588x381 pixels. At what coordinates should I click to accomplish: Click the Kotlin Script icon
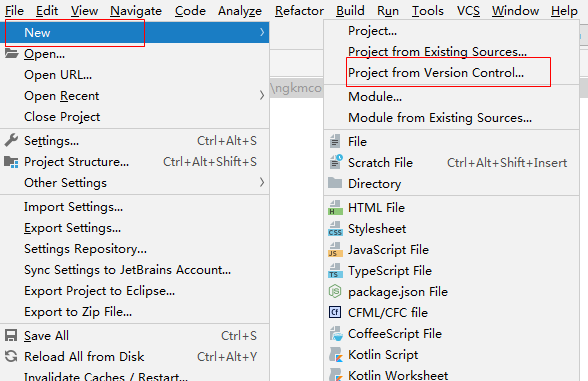[x=335, y=355]
